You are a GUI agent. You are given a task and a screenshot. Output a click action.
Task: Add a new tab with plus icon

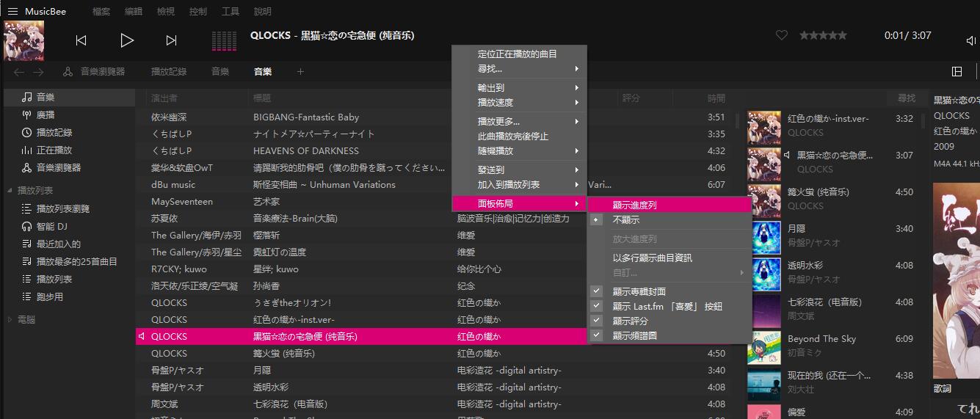point(300,71)
